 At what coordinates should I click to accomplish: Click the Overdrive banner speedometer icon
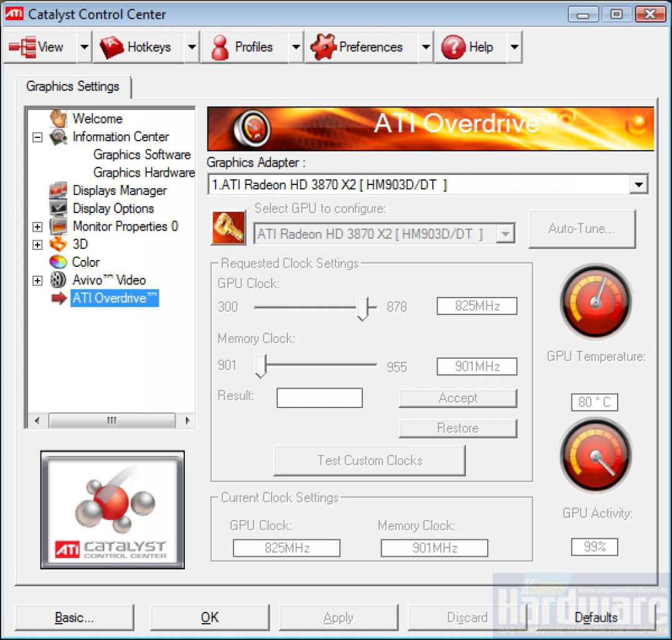click(252, 128)
